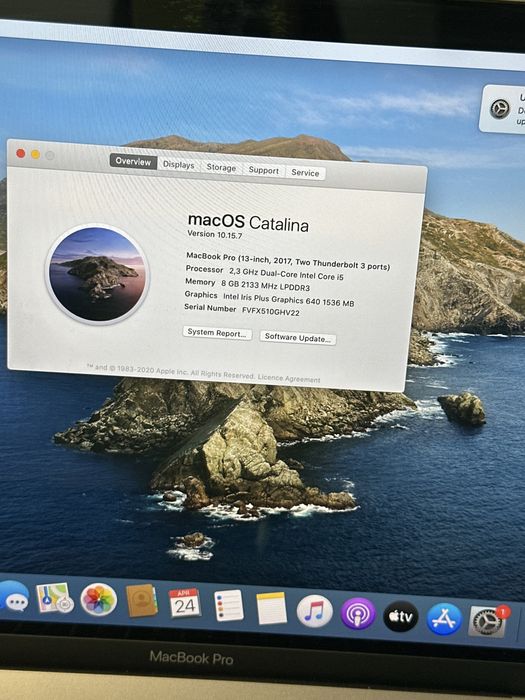Screen dimensions: 525x700
Task: Click the System Report button
Action: point(217,333)
